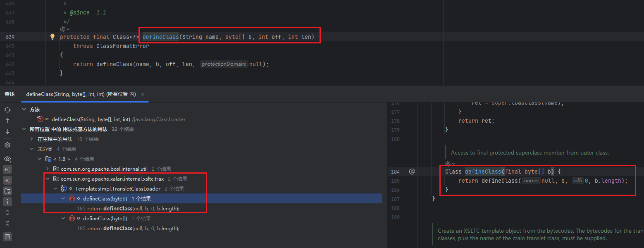Viewport: 644px width, 248px height.
Task: Click the protectionDomain inlay hint on line 642
Action: [x=224, y=64]
